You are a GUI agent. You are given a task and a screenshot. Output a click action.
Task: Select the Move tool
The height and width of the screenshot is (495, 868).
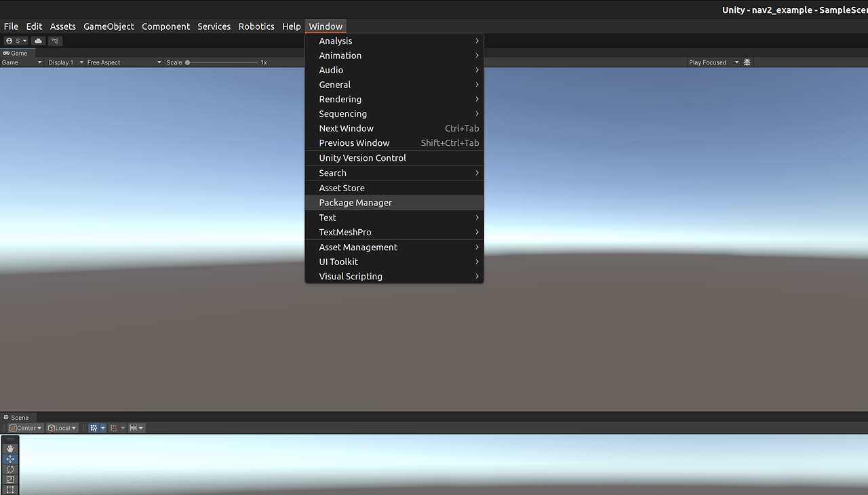(9, 458)
